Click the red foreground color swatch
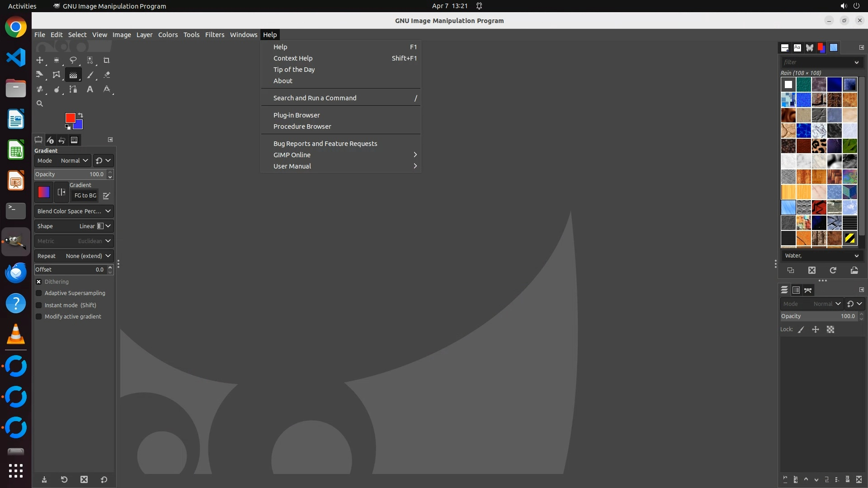Image resolution: width=868 pixels, height=488 pixels. point(70,117)
